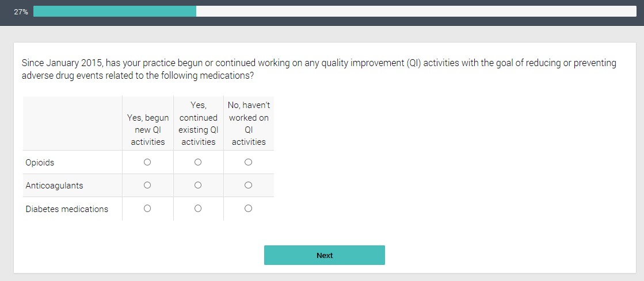The image size is (644, 281).
Task: Select 'Yes, begun new QI' for Opioids
Action: point(147,162)
